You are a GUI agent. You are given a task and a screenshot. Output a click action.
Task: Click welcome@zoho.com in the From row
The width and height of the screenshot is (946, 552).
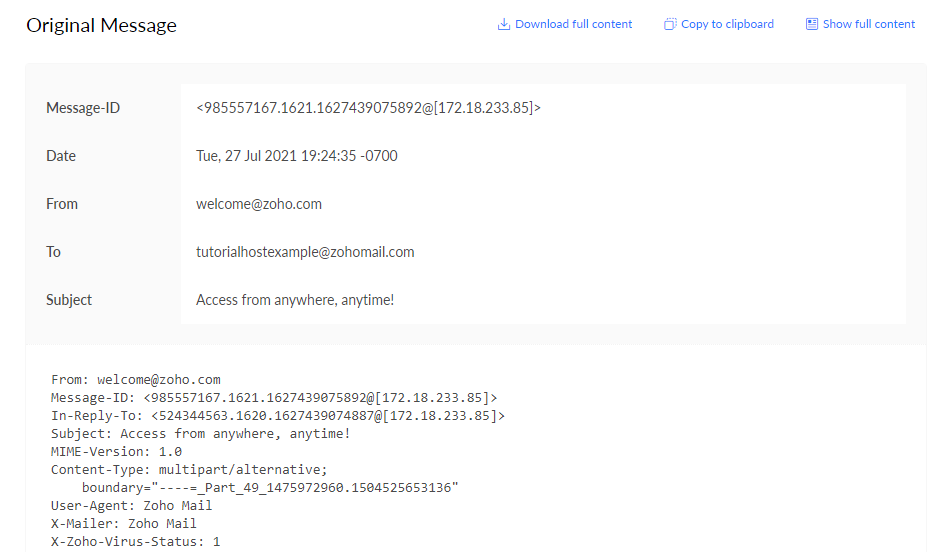pyautogui.click(x=258, y=204)
